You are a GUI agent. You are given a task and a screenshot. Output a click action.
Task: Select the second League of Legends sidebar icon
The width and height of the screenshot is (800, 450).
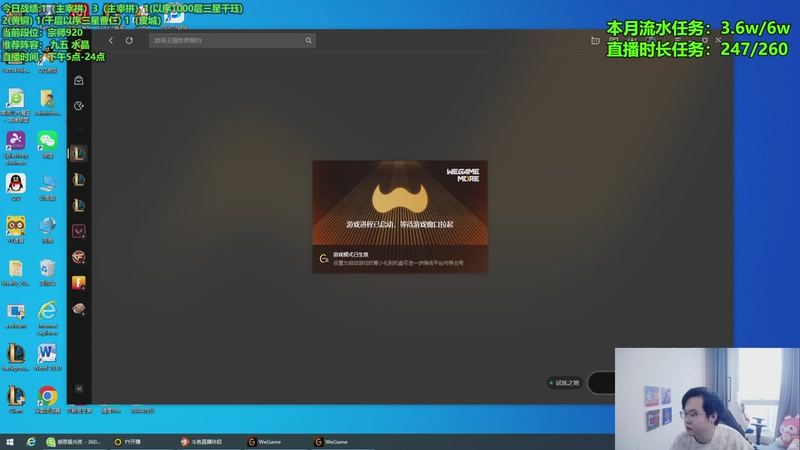[79, 180]
